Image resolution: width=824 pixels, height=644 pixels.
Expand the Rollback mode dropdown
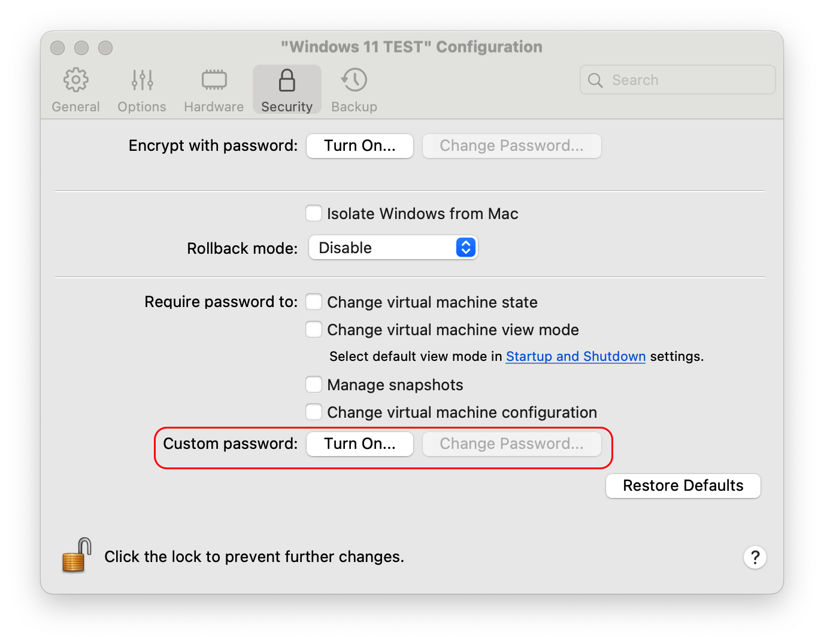(x=393, y=248)
